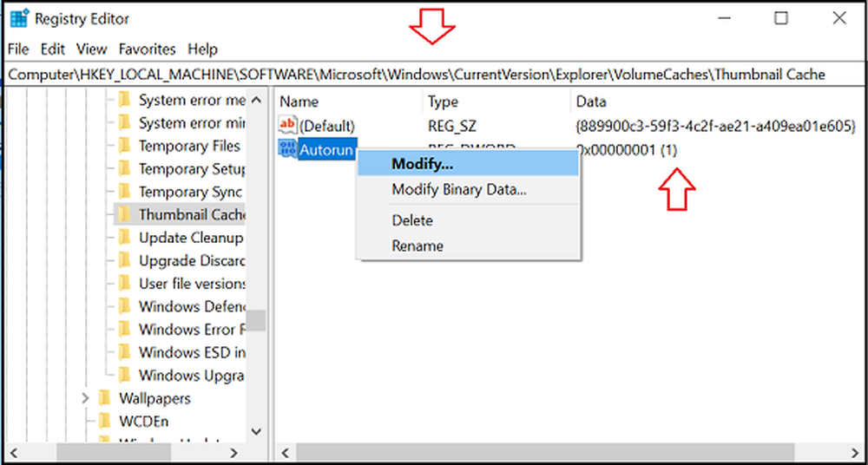Image resolution: width=868 pixels, height=465 pixels.
Task: Click the folder icon beside Update Cleanup
Action: 124,238
